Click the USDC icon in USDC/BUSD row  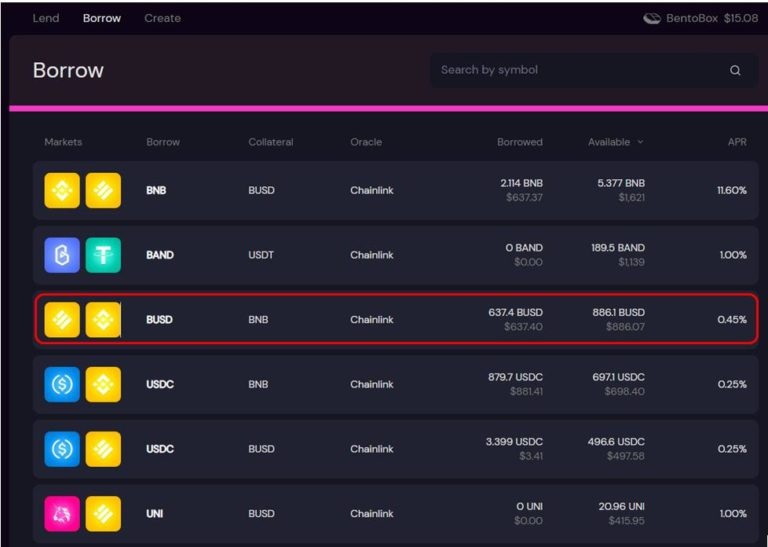62,449
